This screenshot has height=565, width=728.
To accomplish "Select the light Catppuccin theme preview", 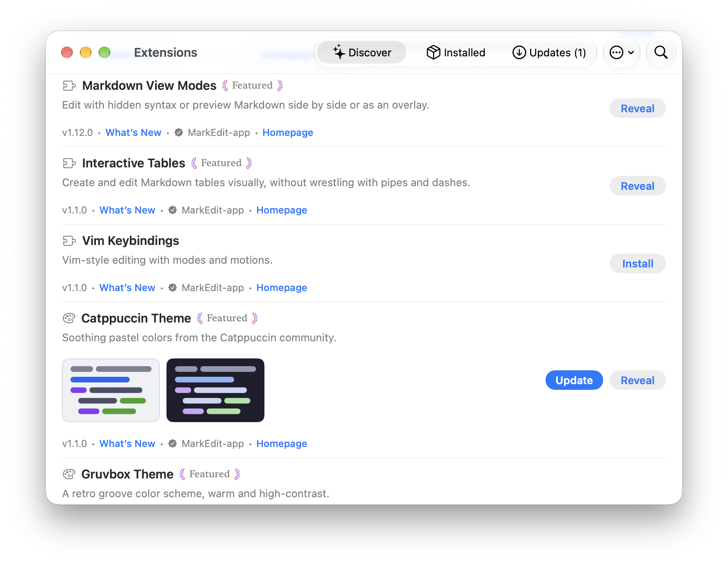I will click(x=111, y=390).
